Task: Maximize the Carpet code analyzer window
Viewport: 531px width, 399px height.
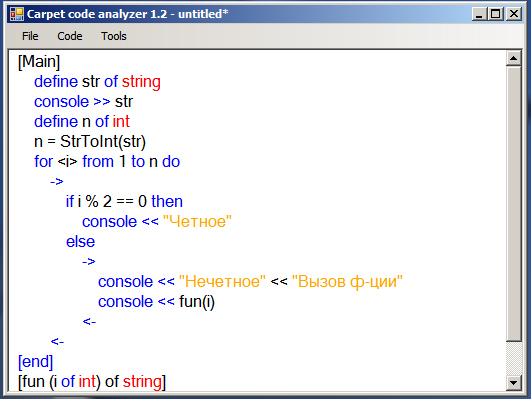Action: click(496, 14)
